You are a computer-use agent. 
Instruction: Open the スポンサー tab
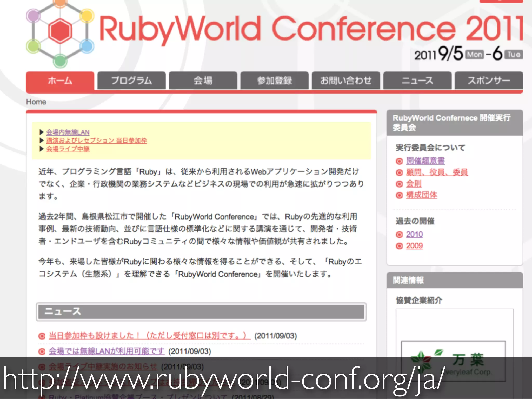pyautogui.click(x=489, y=81)
